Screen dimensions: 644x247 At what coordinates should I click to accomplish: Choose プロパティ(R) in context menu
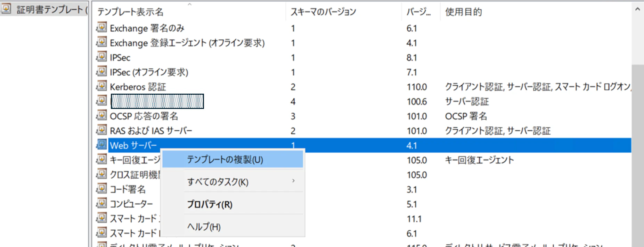coord(233,204)
